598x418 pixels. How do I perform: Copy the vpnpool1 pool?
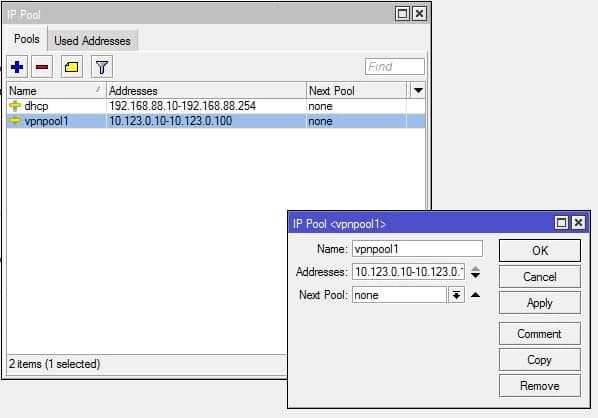540,360
